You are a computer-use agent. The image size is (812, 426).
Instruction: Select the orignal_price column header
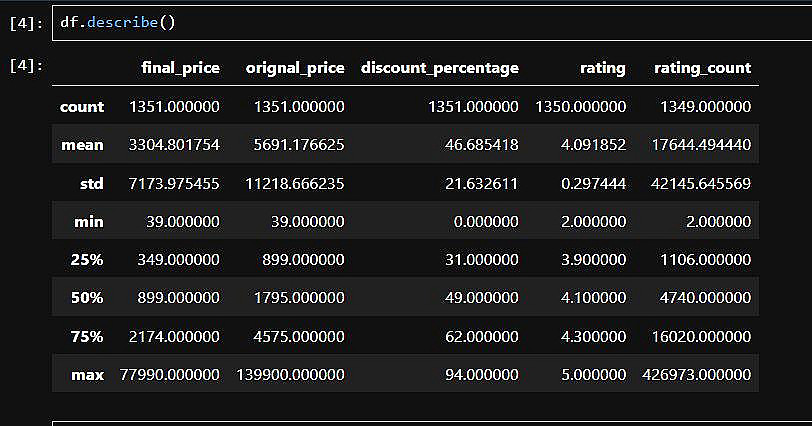(x=295, y=68)
